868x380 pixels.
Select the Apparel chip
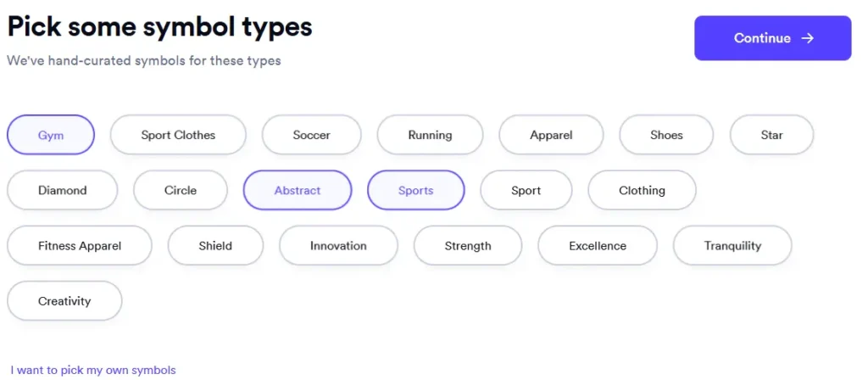pyautogui.click(x=551, y=135)
